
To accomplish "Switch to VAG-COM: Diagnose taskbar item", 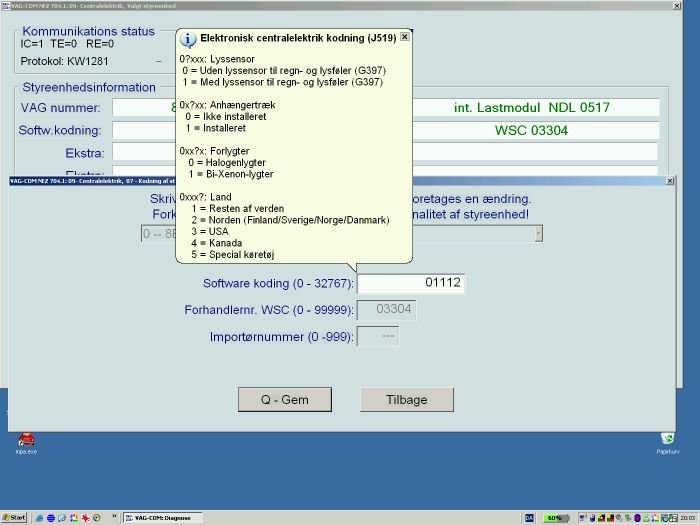I will point(160,518).
